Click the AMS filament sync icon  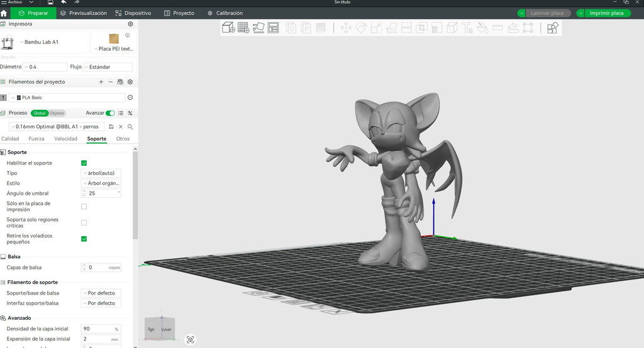pos(120,82)
